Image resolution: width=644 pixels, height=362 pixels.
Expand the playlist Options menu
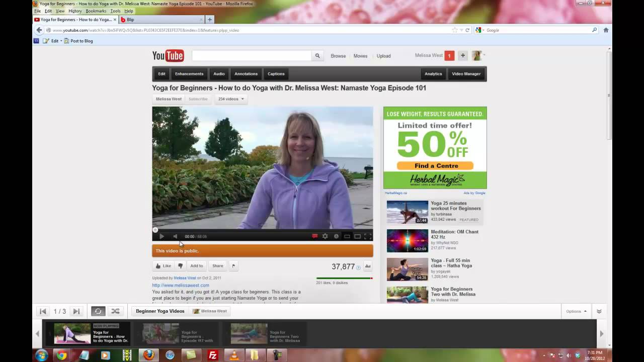pyautogui.click(x=577, y=311)
